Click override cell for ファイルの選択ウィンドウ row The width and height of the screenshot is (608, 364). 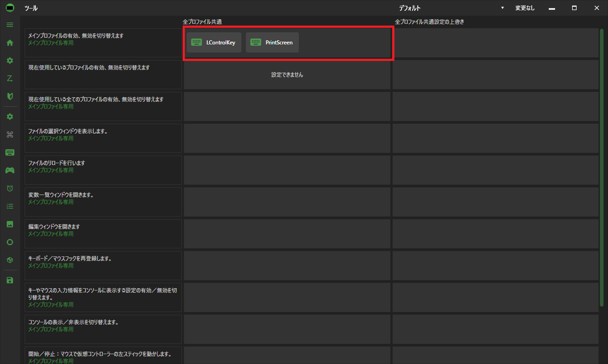pyautogui.click(x=495, y=138)
